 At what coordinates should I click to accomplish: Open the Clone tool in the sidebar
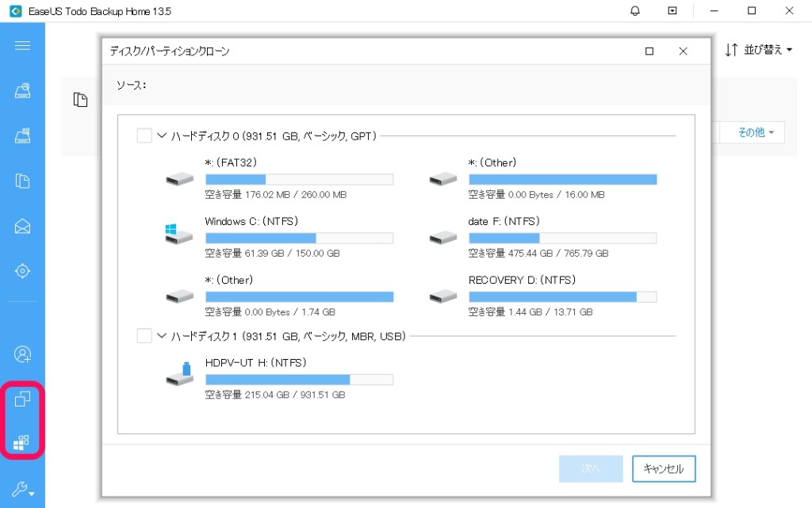pos(22,399)
